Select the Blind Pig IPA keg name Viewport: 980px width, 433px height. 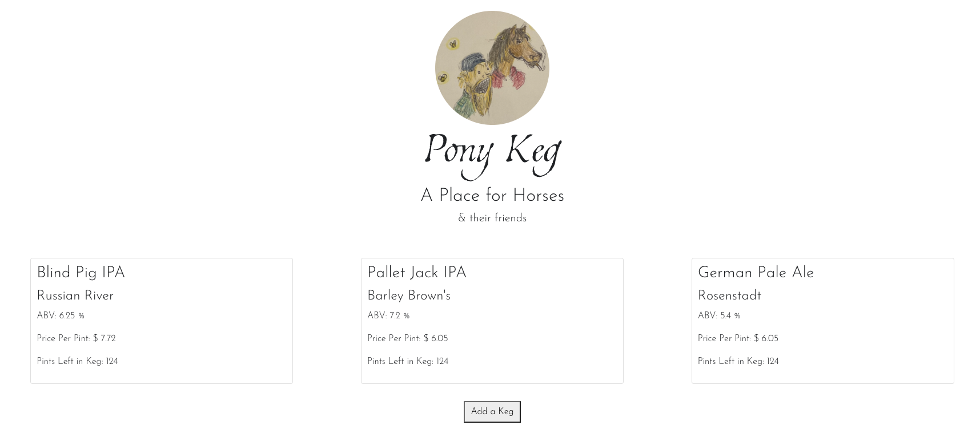[81, 273]
